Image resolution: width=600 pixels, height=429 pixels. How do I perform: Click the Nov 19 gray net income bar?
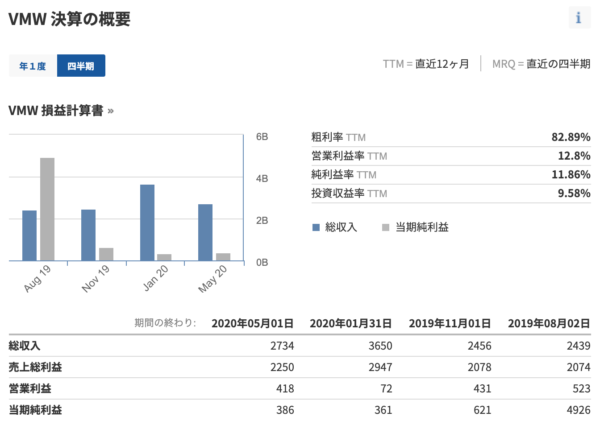(x=106, y=254)
